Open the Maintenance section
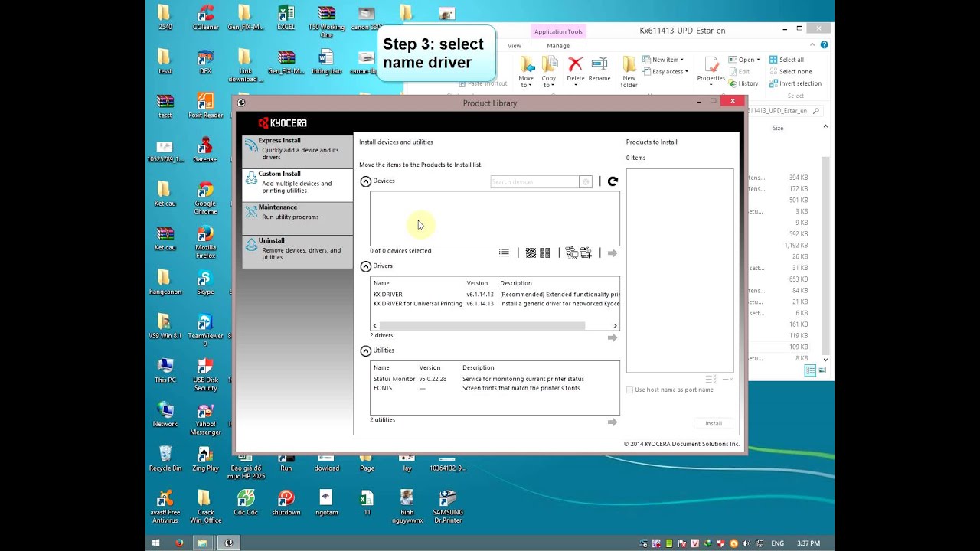This screenshot has width=980, height=551. point(298,217)
